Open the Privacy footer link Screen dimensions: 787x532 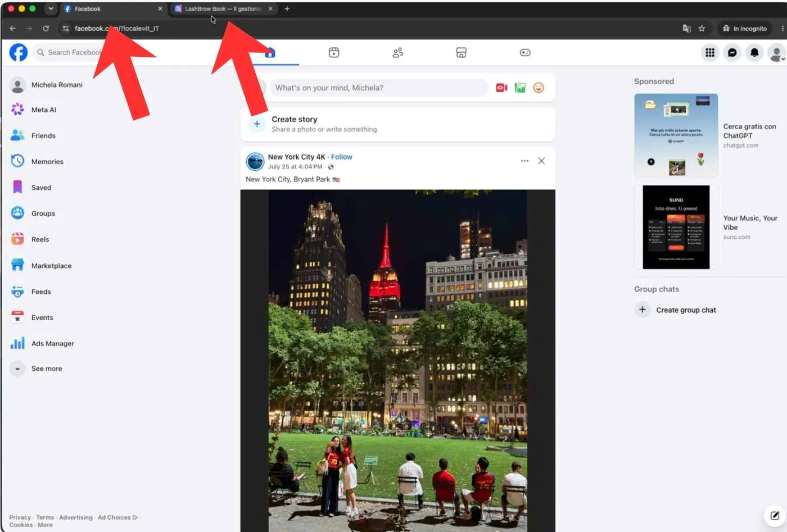pos(20,517)
